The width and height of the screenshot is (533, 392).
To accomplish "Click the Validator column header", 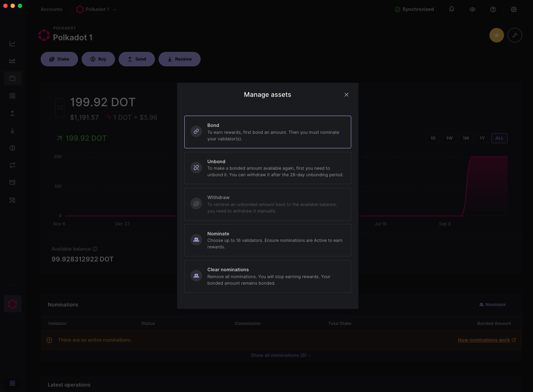I will click(x=57, y=323).
